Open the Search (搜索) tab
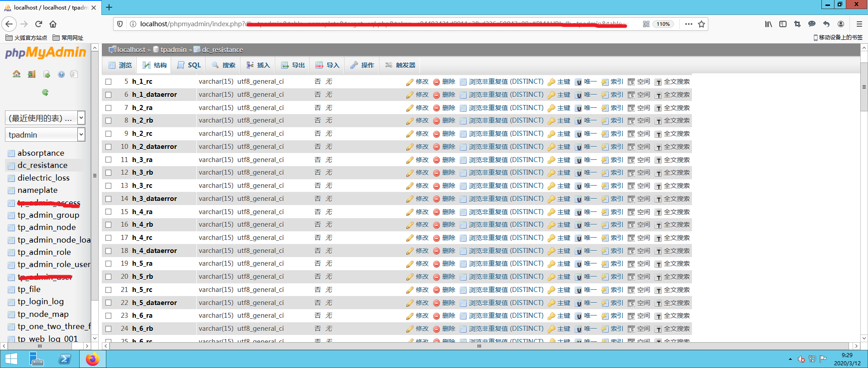Screen dimensions: 868x368 click(x=224, y=65)
